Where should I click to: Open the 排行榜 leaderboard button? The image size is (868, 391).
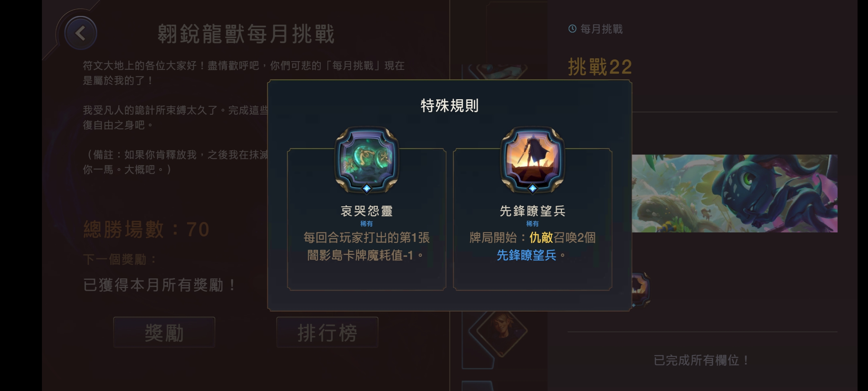327,332
